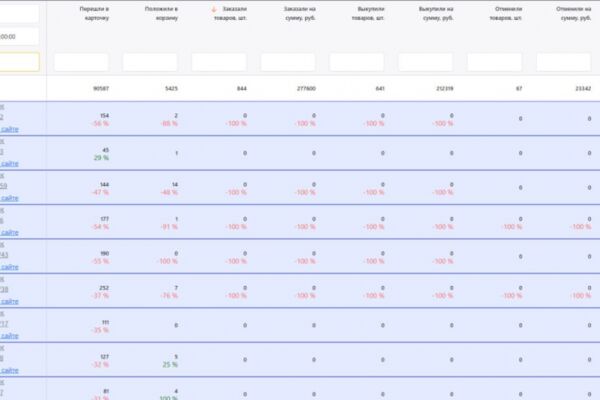The height and width of the screenshot is (400, 600).
Task: Click the cell value 144
Action: click(x=104, y=184)
